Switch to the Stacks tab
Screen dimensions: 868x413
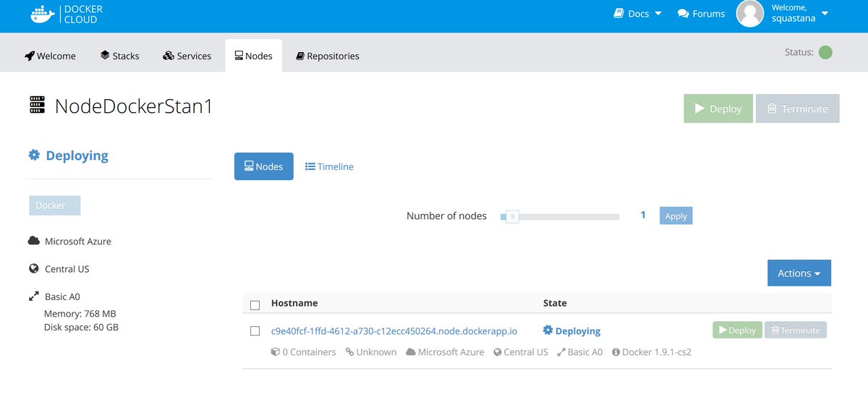click(x=120, y=56)
